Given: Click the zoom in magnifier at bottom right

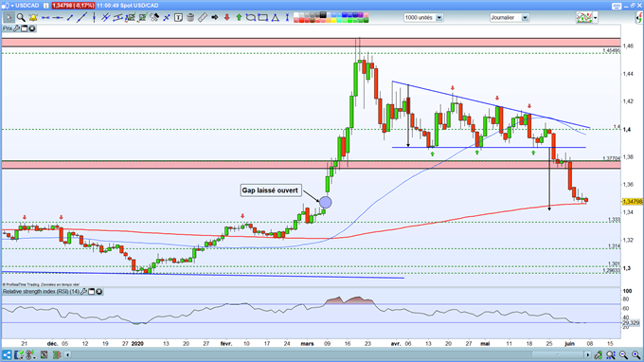Looking at the screenshot, I should [636, 354].
